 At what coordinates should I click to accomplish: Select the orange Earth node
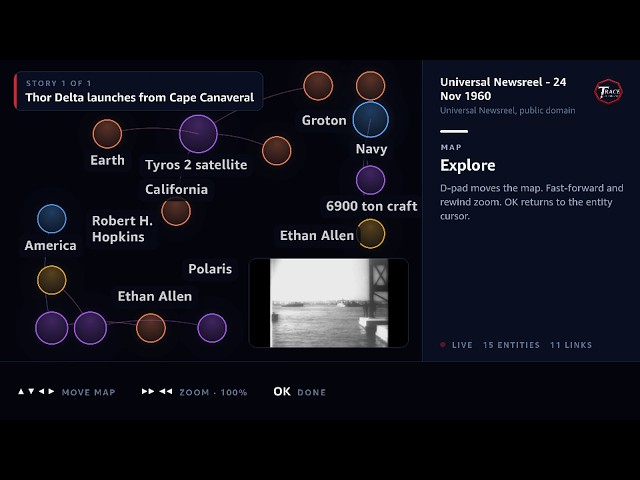point(107,133)
